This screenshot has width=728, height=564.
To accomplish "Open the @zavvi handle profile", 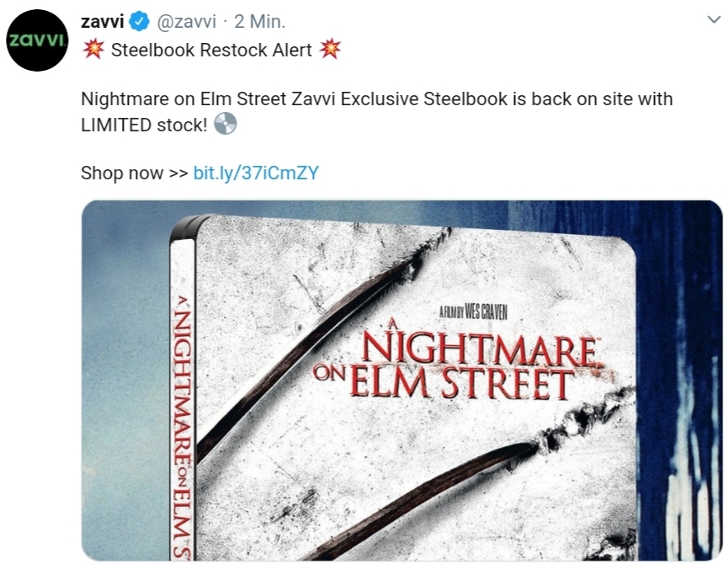I will [187, 21].
